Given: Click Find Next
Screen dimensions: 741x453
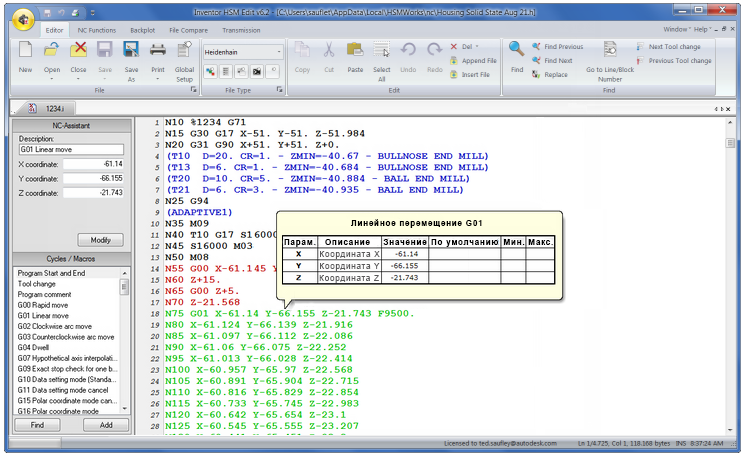Looking at the screenshot, I should tap(552, 60).
